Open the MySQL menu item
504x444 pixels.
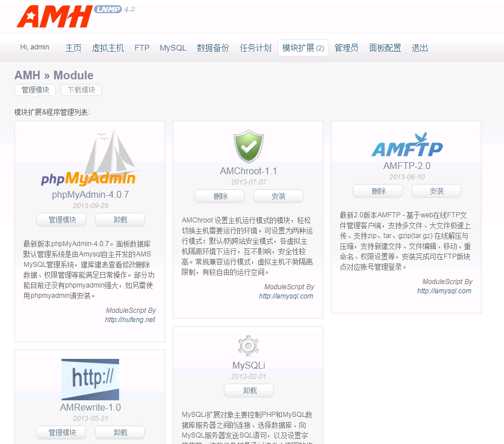[173, 48]
